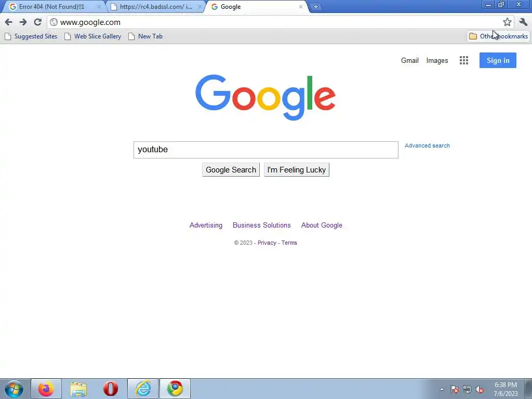Click the blue Sign in button

(498, 60)
